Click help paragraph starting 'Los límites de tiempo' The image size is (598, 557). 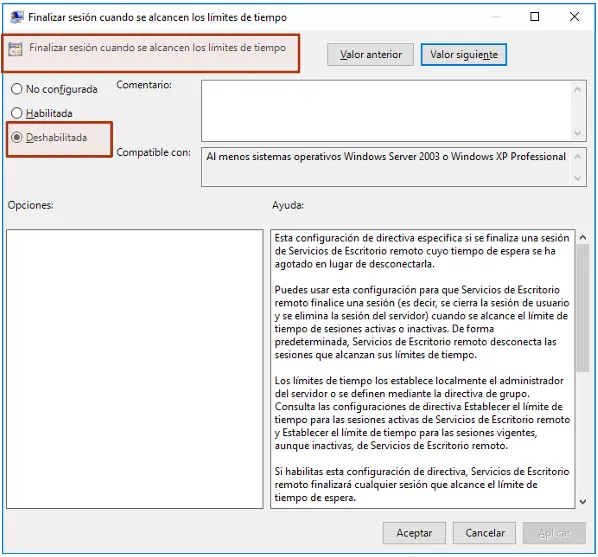click(422, 413)
